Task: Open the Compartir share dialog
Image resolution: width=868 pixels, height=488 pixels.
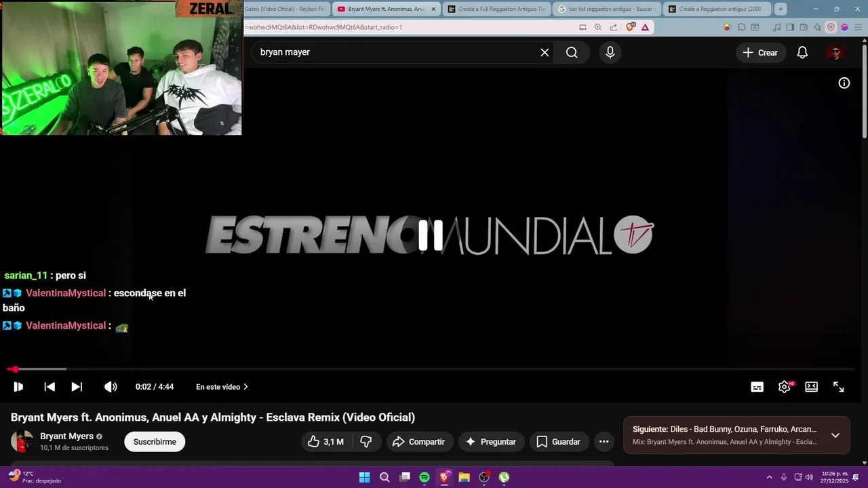Action: 418,442
